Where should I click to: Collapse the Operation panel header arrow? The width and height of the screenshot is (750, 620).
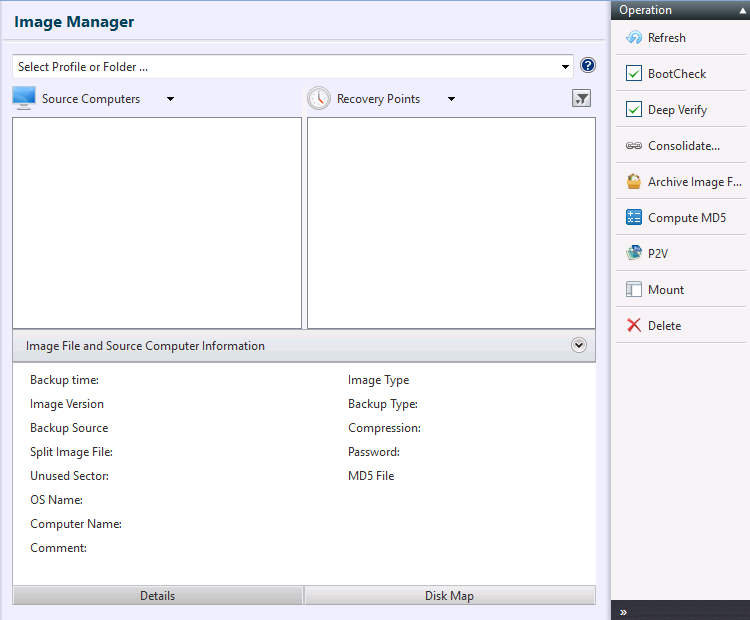[741, 10]
